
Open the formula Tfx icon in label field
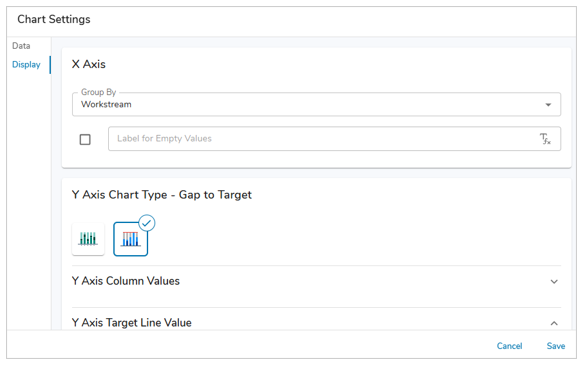(x=545, y=139)
